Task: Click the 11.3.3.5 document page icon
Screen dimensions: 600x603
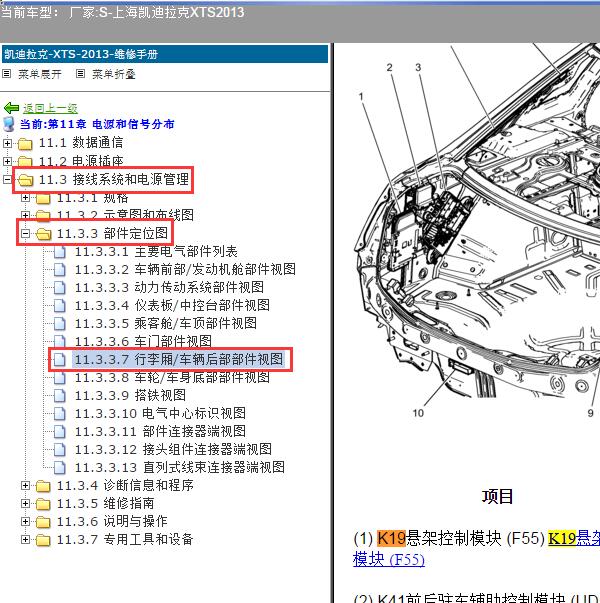Action: coord(60,324)
